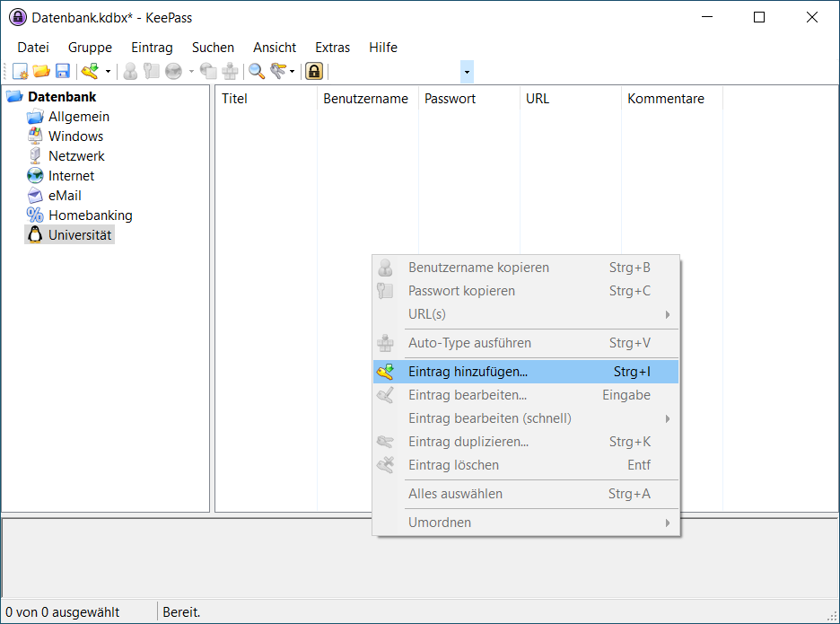
Task: Click the magnifier Find icon in toolbar
Action: 257,71
